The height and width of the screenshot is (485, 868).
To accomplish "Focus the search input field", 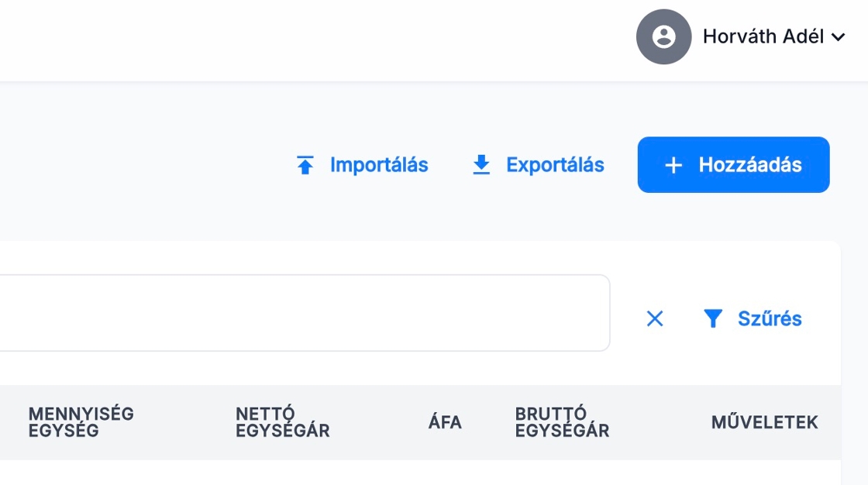I will coord(302,313).
